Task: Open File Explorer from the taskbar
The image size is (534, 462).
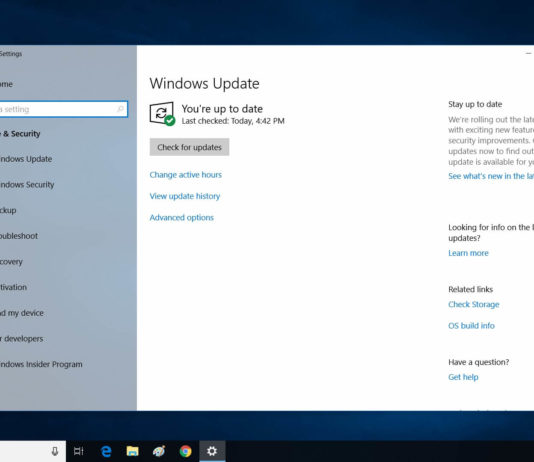Action: click(132, 451)
